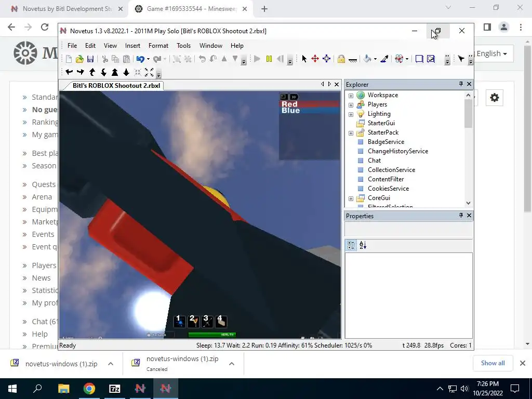Click the Copy icon in the toolbar

[115, 59]
